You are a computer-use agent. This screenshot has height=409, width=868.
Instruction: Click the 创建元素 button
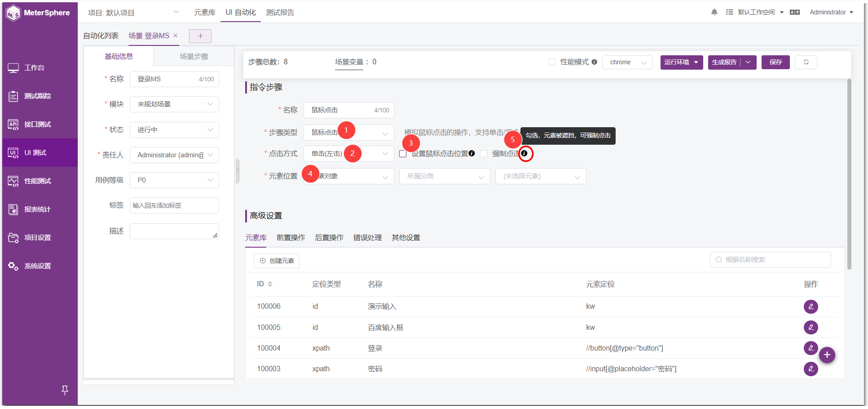tap(277, 261)
